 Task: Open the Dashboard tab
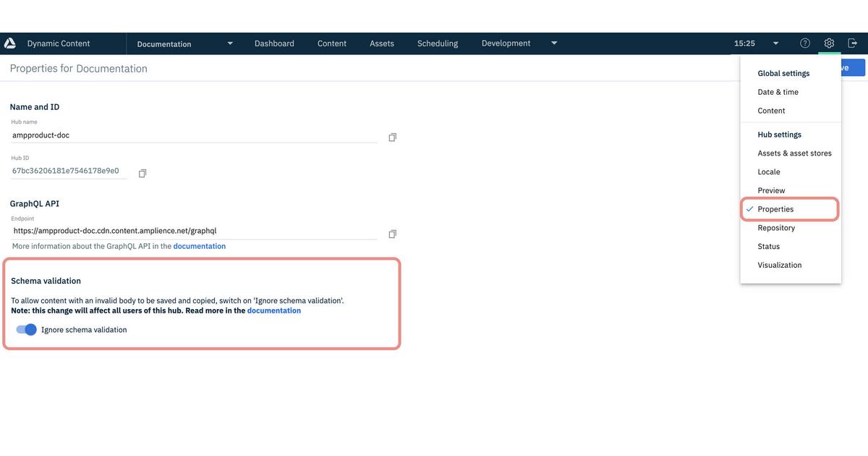click(274, 43)
